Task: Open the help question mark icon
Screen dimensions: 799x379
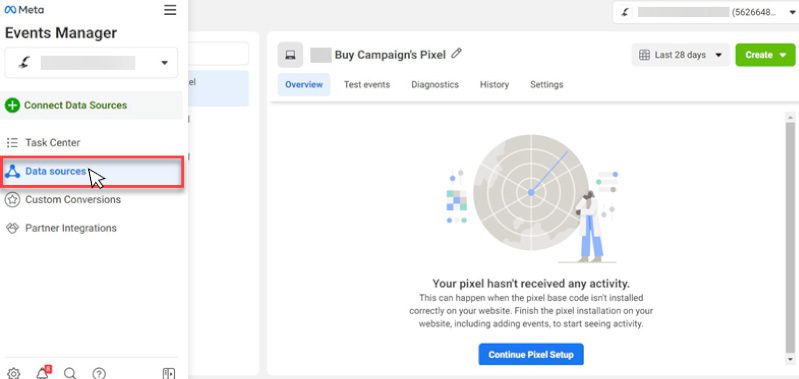Action: pos(99,373)
